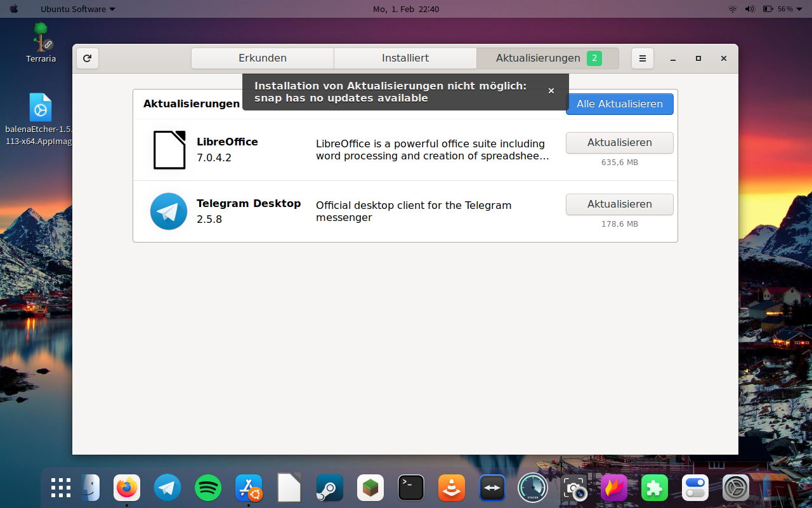The width and height of the screenshot is (812, 508).
Task: Click the LibreOffice version 7.0.4.2
Action: pyautogui.click(x=214, y=157)
